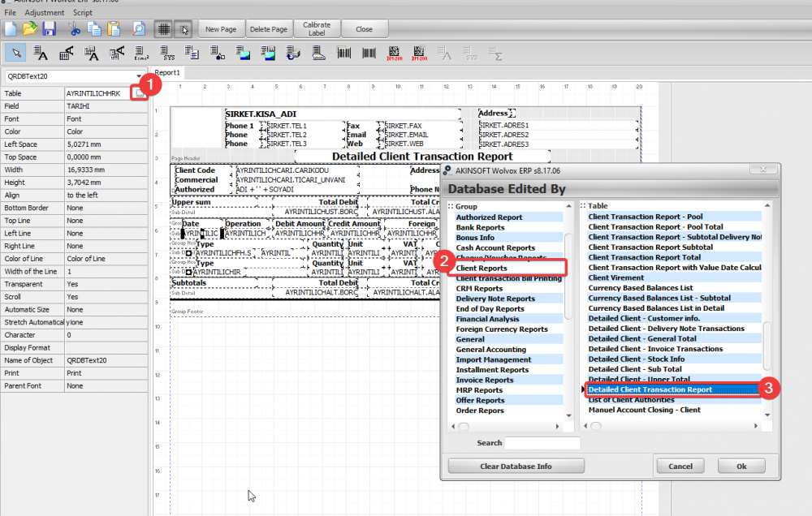Image resolution: width=812 pixels, height=516 pixels.
Task: Select the band ruler tool
Action: point(318,53)
